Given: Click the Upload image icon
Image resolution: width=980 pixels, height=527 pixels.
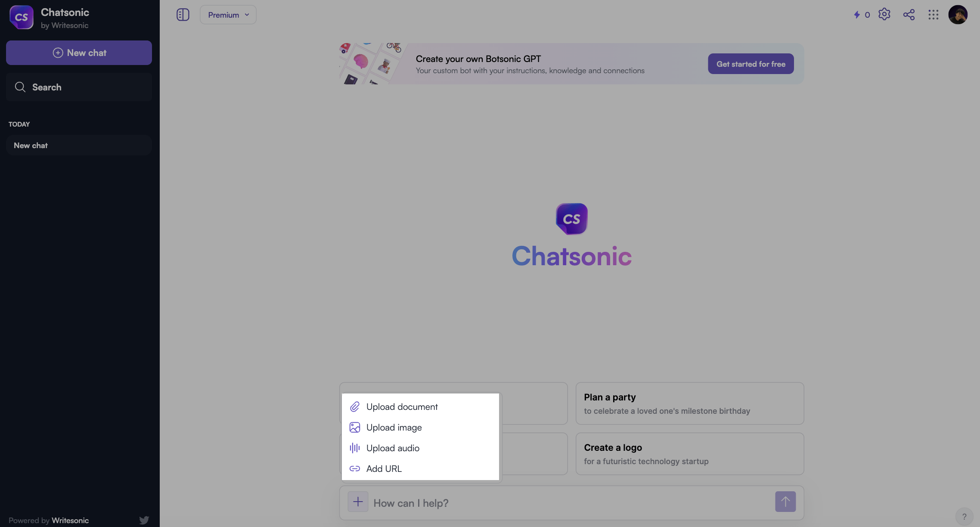Looking at the screenshot, I should pyautogui.click(x=354, y=427).
